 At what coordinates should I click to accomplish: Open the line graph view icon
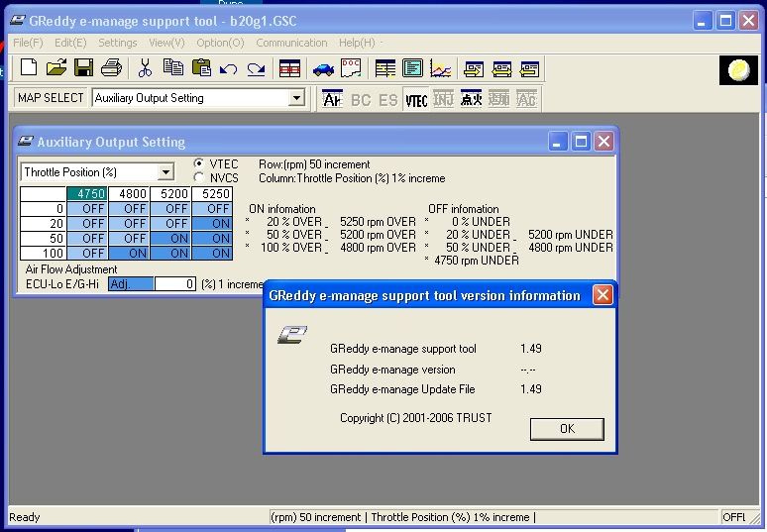click(440, 68)
